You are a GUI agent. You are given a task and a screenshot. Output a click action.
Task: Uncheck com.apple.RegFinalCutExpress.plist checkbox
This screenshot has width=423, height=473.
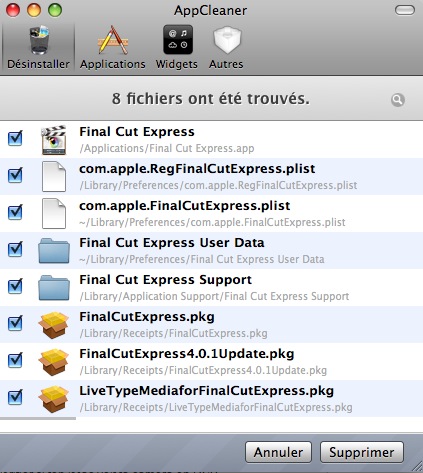pyautogui.click(x=15, y=175)
